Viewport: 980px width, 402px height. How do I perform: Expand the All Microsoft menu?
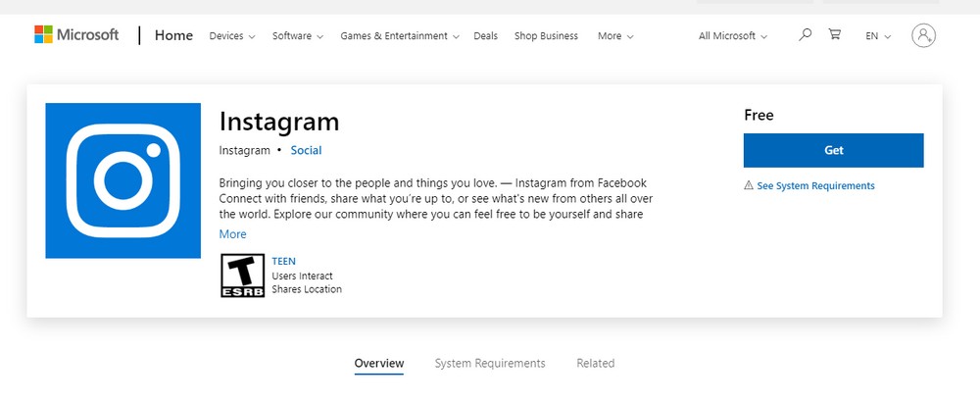733,36
